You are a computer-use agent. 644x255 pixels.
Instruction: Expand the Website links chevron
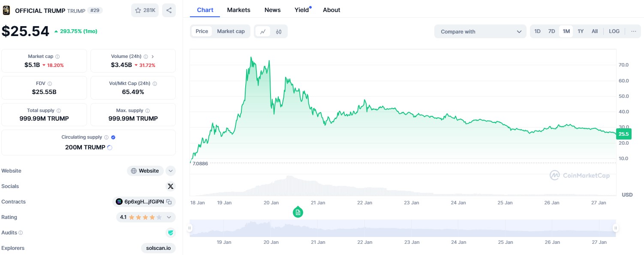[170, 170]
